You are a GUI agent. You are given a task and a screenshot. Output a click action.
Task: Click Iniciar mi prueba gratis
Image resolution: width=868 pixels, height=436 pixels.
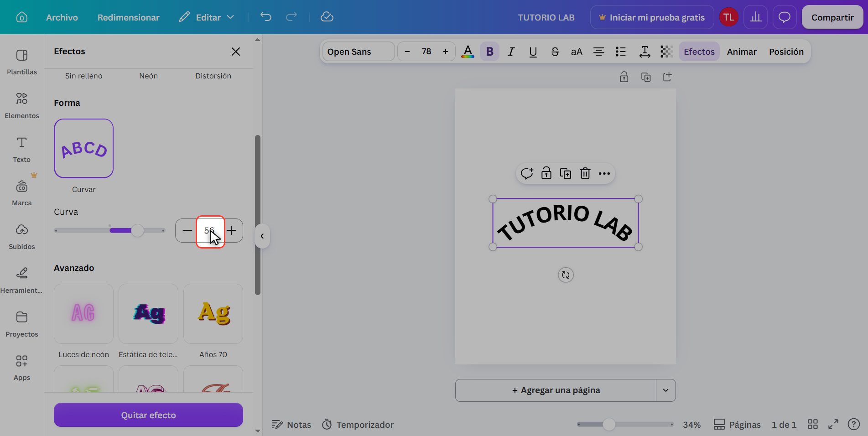click(x=652, y=17)
